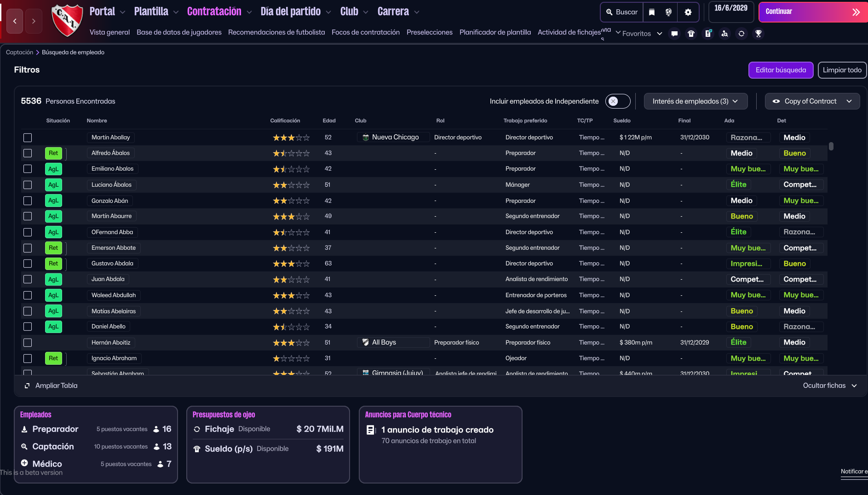Screen dimensions: 868x495
Task: Select checkbox for Gustavo Abdala row
Action: click(28, 264)
